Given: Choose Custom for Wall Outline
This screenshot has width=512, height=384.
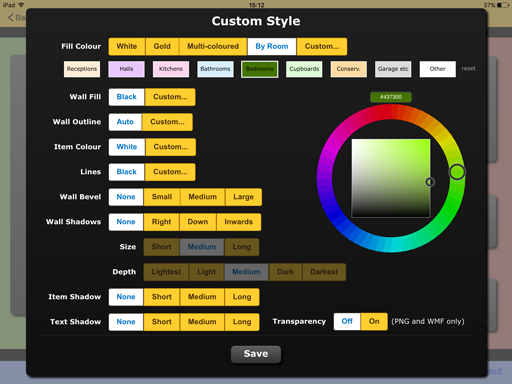Looking at the screenshot, I should [x=167, y=122].
